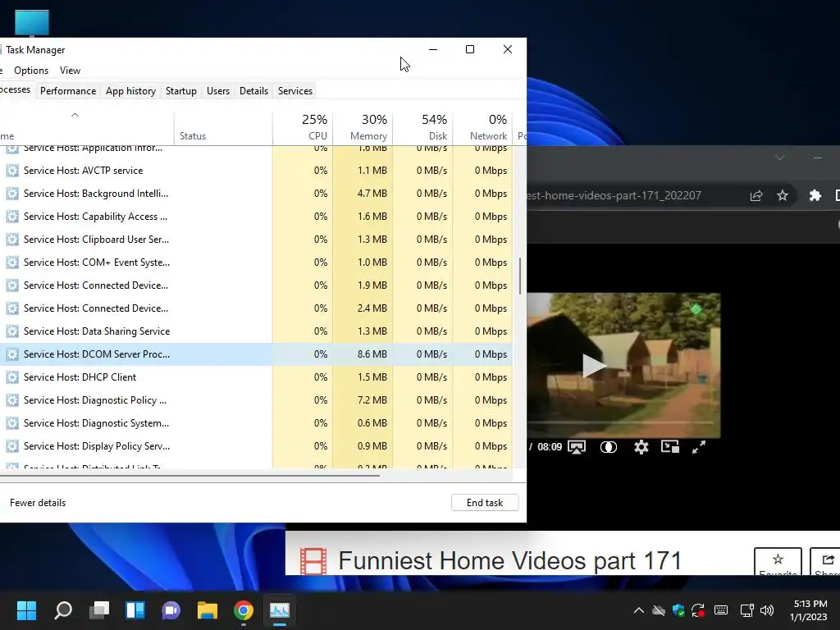Screen dimensions: 840x630
Task: Switch to the Users tab
Action: point(218,90)
